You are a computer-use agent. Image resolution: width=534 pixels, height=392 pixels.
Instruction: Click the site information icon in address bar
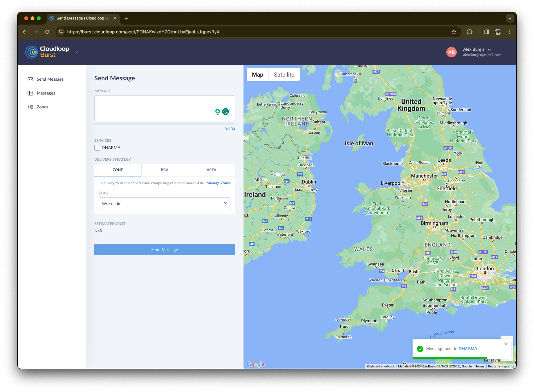(61, 32)
